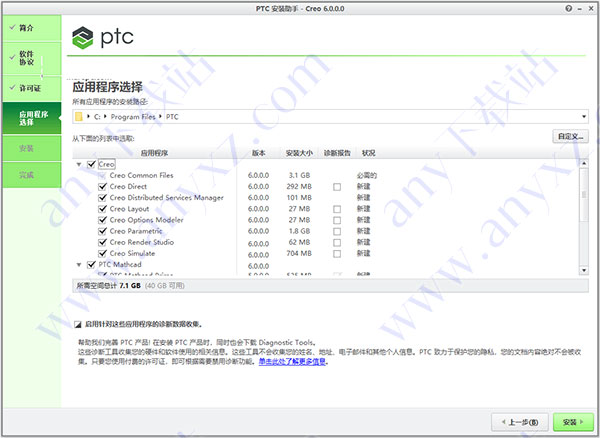The image size is (600, 438).
Task: Uncheck Creo Layout checkbox
Action: [102, 208]
